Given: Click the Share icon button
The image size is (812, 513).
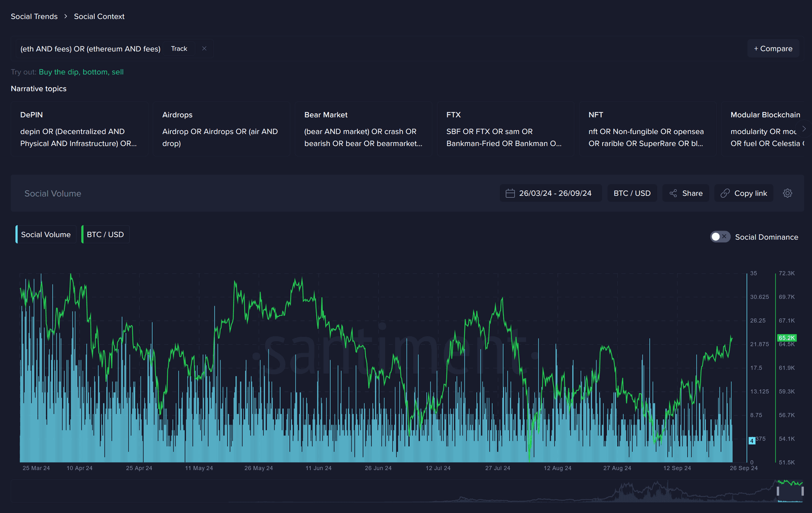Looking at the screenshot, I should [x=673, y=194].
